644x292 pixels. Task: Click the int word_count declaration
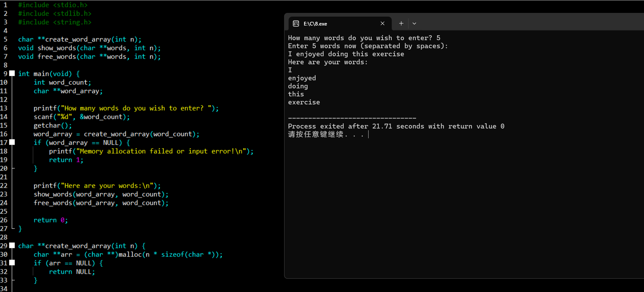(62, 82)
